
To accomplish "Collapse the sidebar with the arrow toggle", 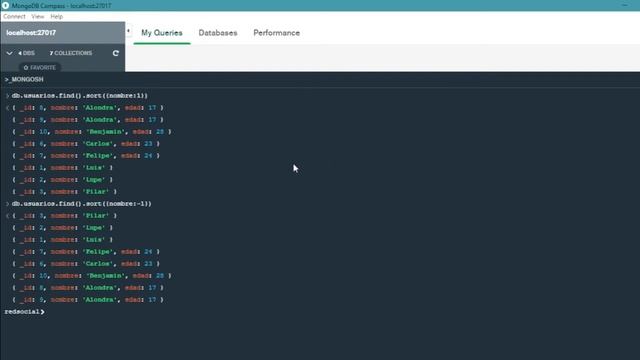I will click(128, 31).
